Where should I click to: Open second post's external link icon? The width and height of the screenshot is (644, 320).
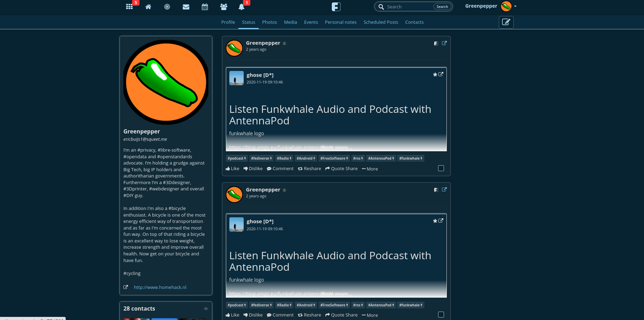(x=444, y=190)
